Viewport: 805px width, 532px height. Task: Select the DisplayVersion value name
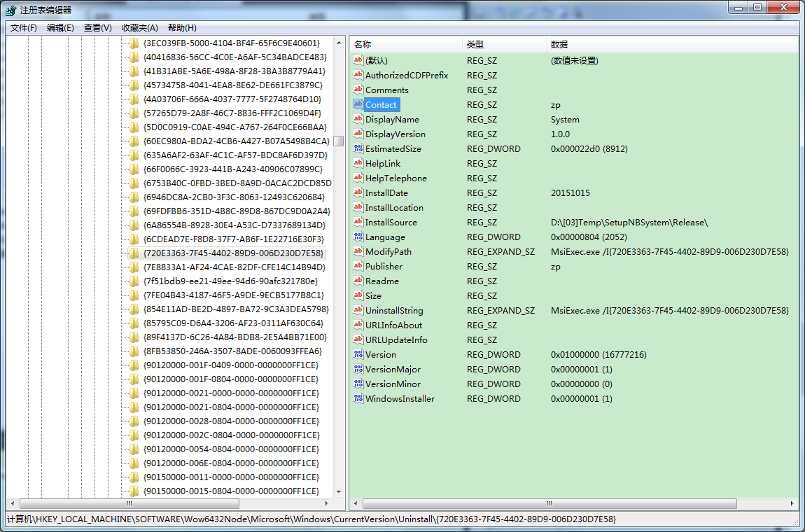tap(395, 134)
